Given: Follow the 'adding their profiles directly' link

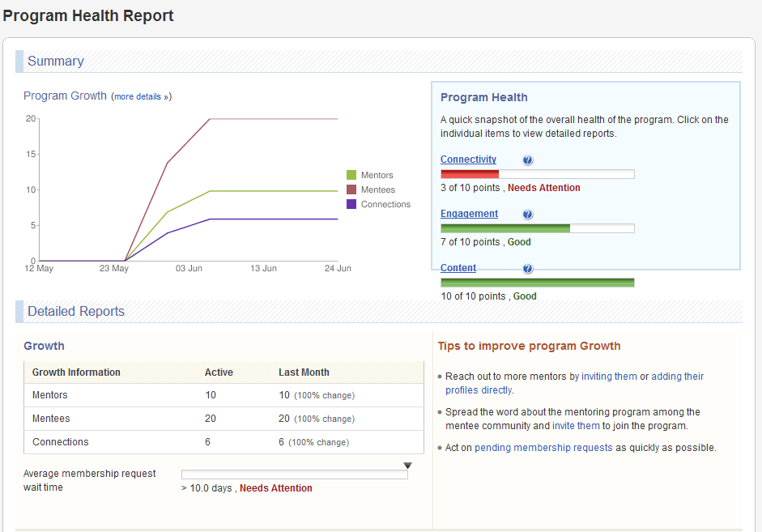Looking at the screenshot, I should (x=574, y=383).
